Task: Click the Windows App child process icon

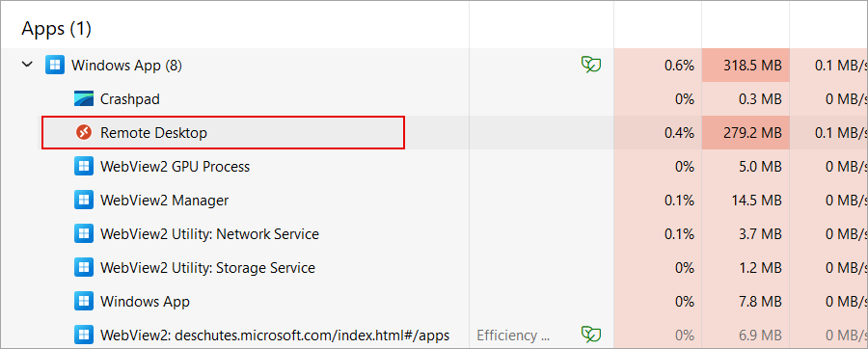Action: point(83,302)
